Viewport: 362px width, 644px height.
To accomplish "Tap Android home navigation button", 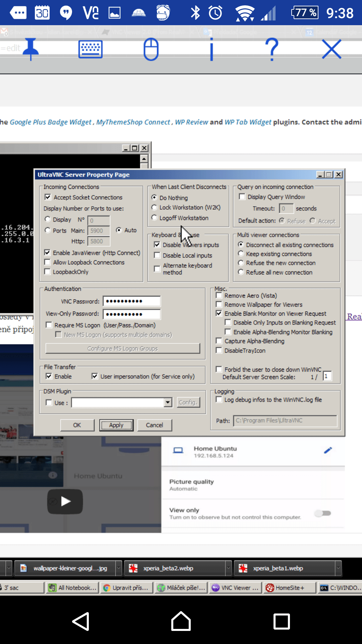I will (181, 621).
